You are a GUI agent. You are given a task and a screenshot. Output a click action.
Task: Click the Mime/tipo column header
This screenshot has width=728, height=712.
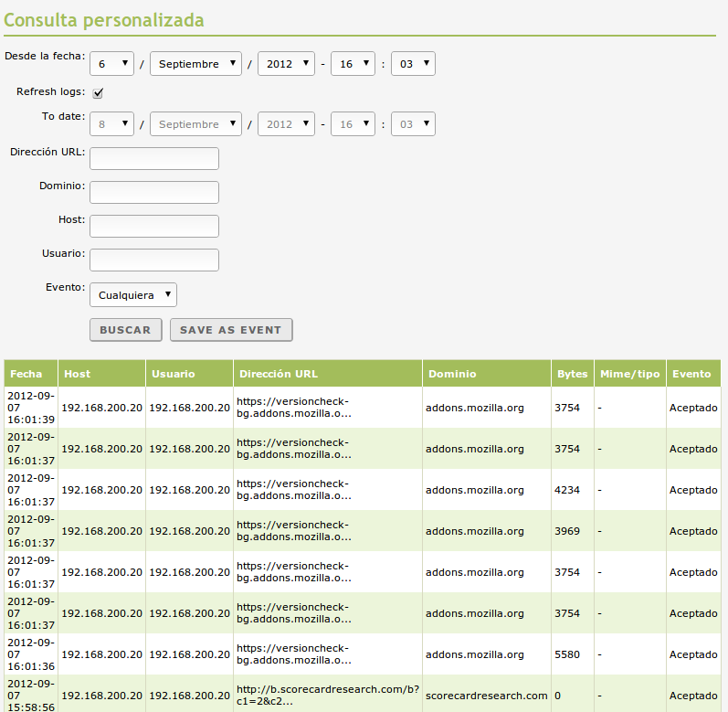tap(630, 374)
